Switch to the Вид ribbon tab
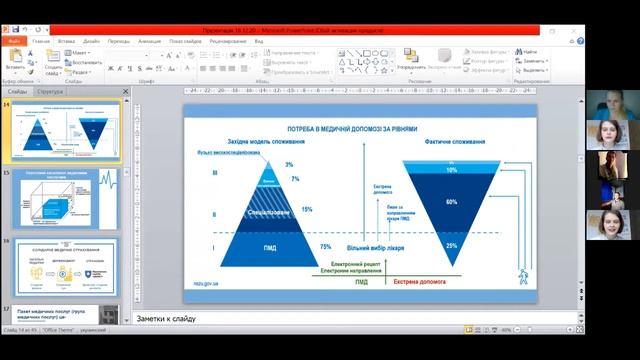 259,41
